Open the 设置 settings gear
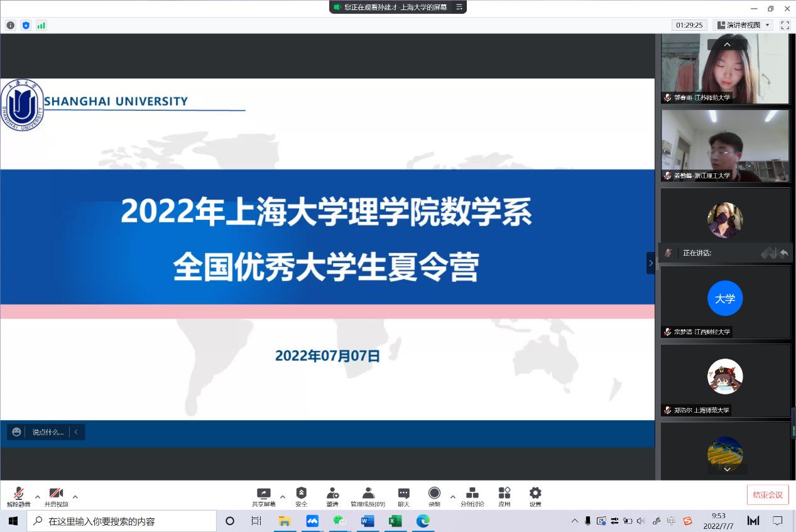 535,494
